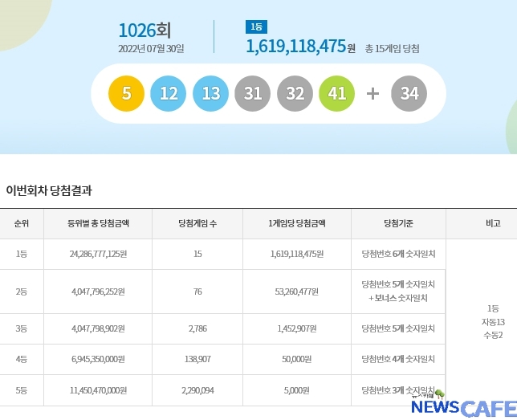Click the bonus number 34 ball

(409, 94)
